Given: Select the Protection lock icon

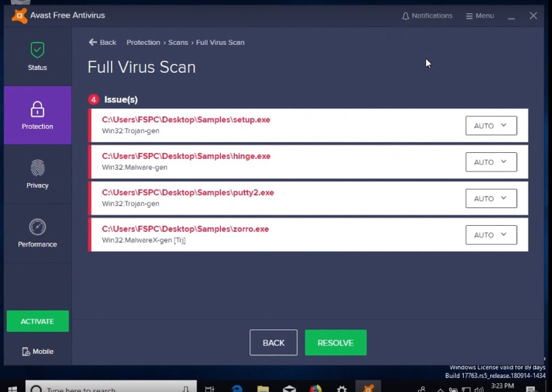Looking at the screenshot, I should click(38, 109).
